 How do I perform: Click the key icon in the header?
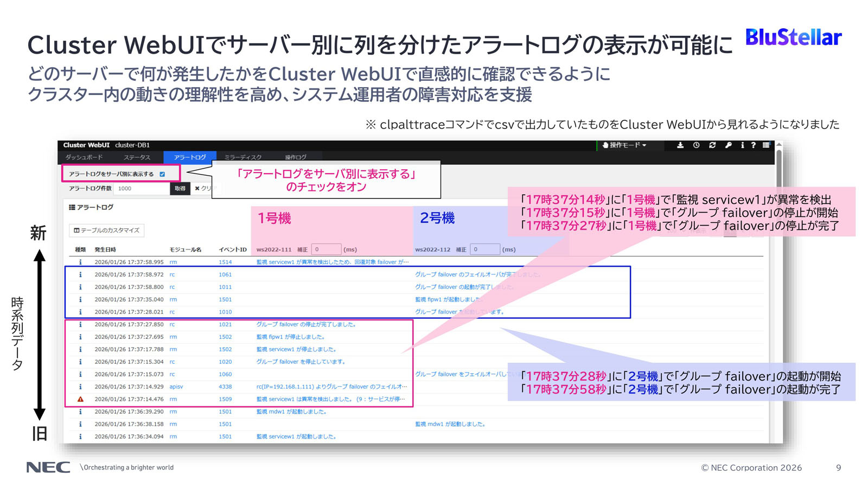(728, 145)
